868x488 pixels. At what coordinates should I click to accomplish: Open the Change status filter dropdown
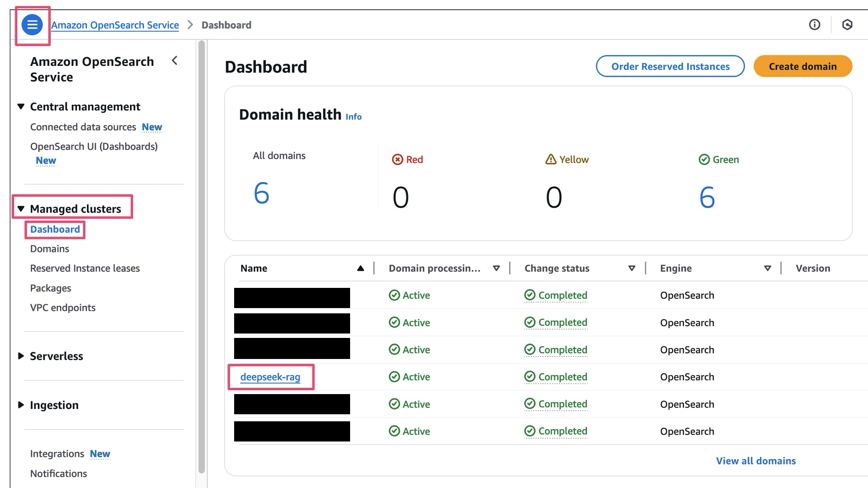pyautogui.click(x=632, y=268)
